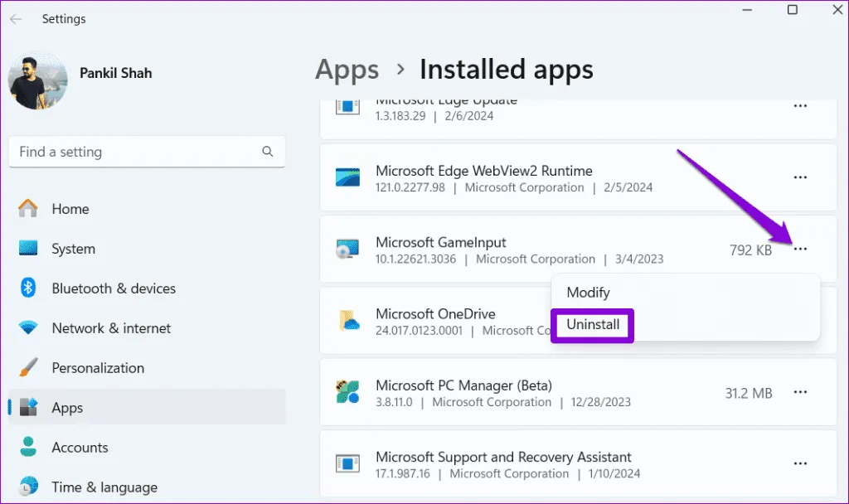Viewport: 849px width, 504px height.
Task: Select Uninstall from the context menu
Action: [x=593, y=325]
